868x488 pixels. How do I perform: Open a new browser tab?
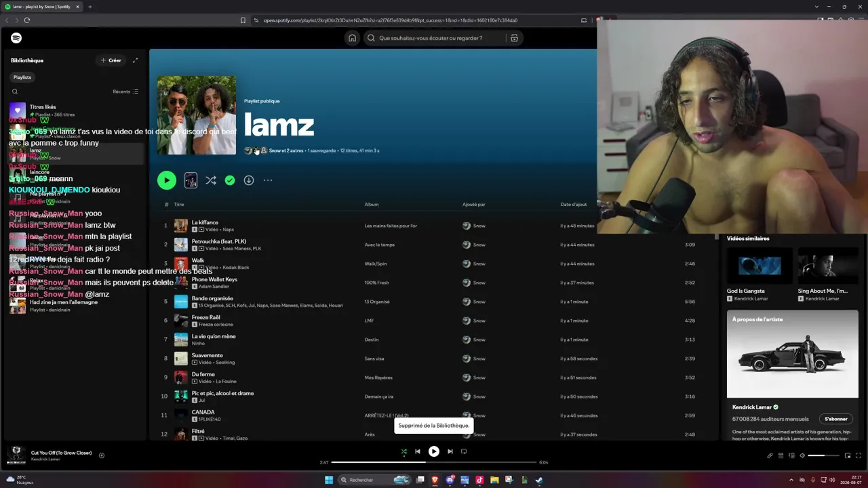(x=90, y=7)
